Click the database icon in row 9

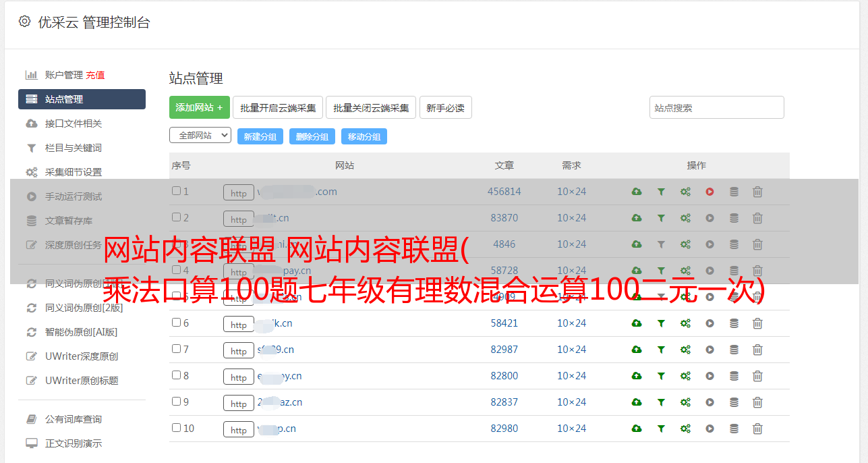(734, 402)
